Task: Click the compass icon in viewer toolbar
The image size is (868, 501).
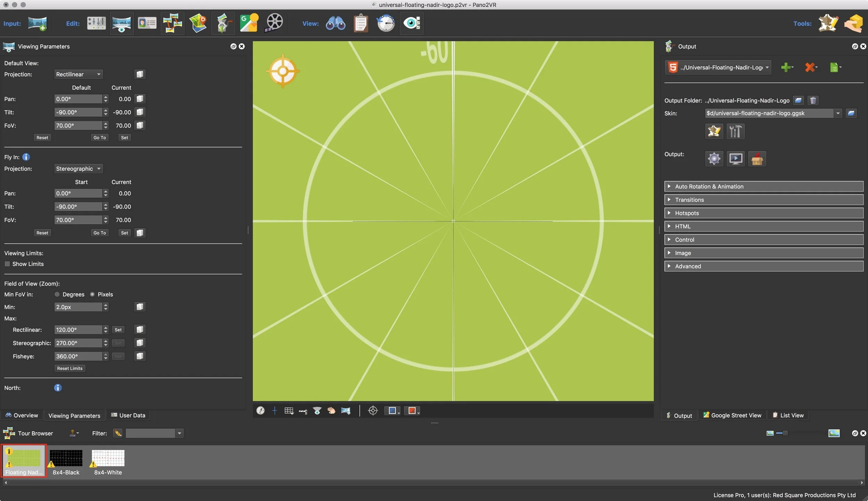Action: (260, 411)
